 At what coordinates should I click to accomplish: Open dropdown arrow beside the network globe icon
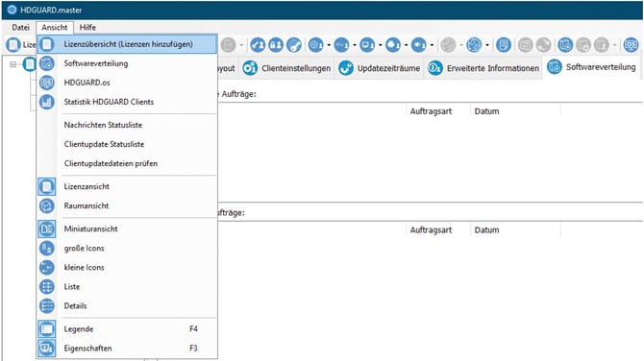click(487, 45)
